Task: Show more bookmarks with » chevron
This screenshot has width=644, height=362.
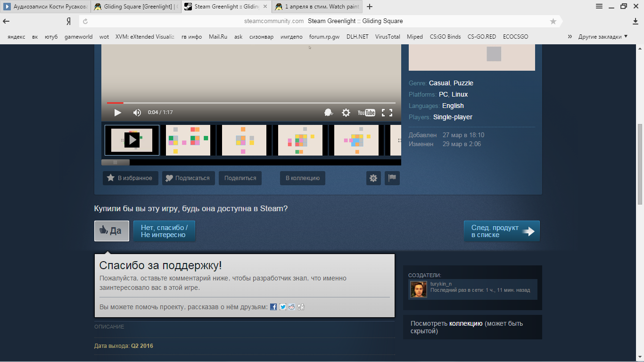Action: point(570,36)
